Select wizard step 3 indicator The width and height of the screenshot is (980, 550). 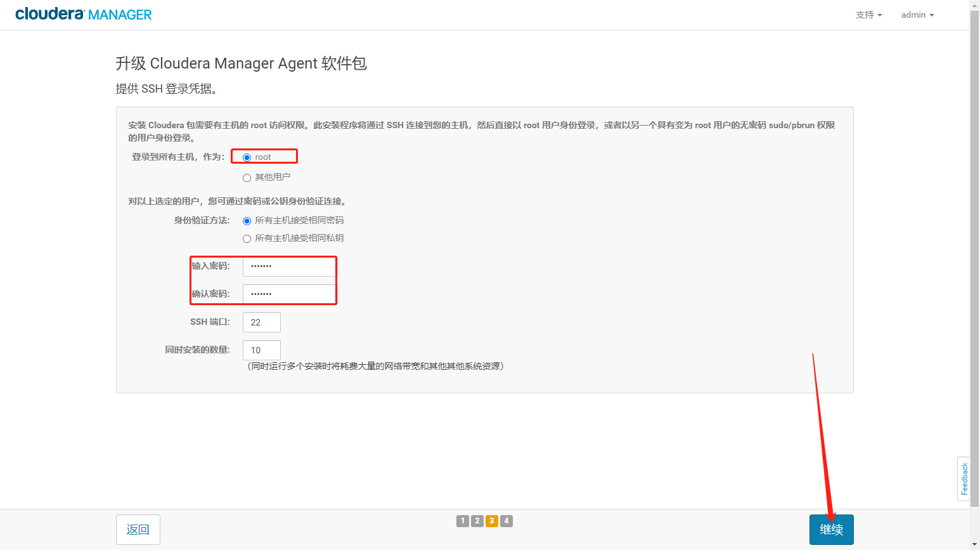click(x=492, y=521)
